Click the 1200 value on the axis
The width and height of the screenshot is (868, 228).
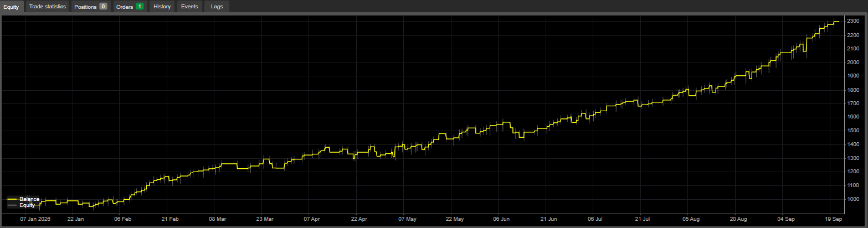(853, 172)
